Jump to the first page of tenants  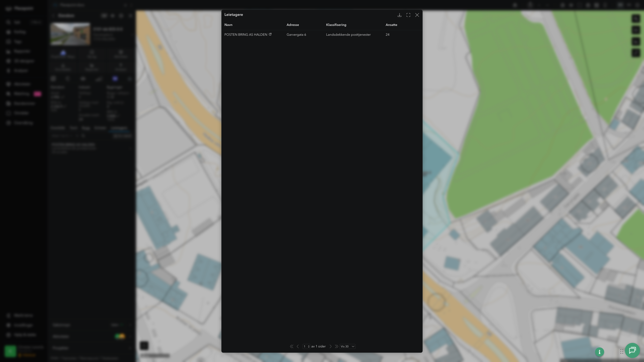tap(292, 346)
